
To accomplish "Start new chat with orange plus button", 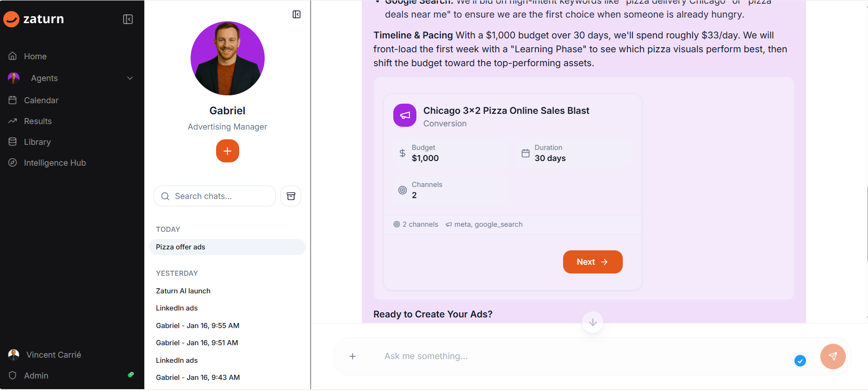I will (x=227, y=151).
